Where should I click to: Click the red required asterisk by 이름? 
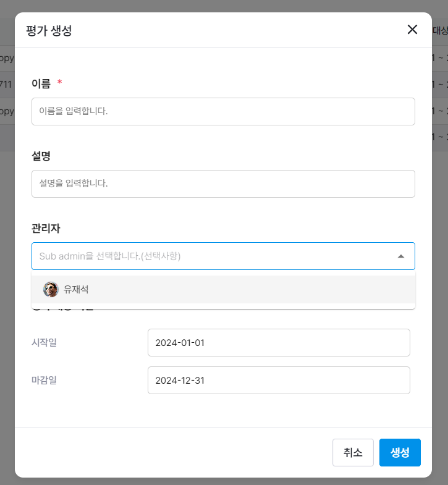coord(60,83)
